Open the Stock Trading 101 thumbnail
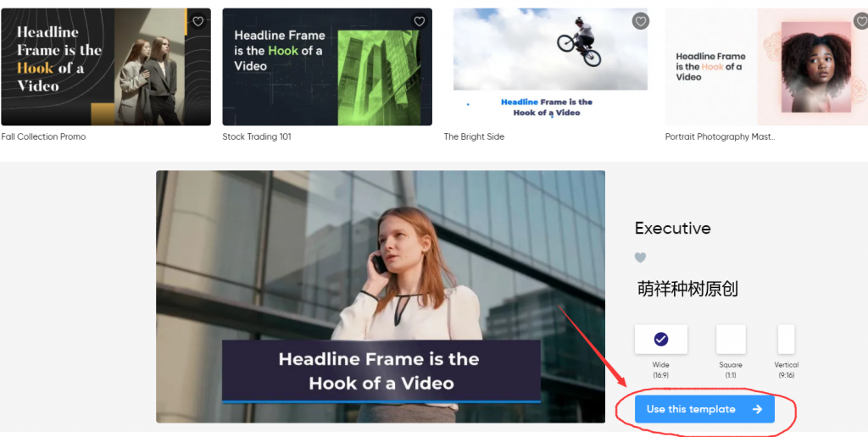 (x=327, y=68)
